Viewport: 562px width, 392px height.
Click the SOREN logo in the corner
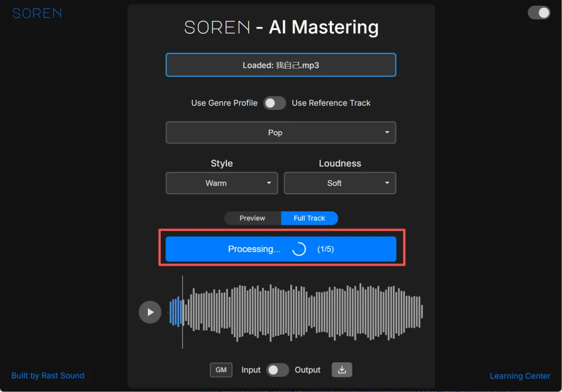(37, 13)
